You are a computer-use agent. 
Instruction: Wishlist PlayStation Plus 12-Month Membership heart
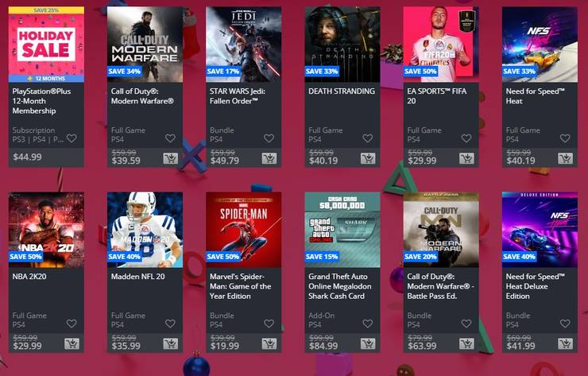72,138
